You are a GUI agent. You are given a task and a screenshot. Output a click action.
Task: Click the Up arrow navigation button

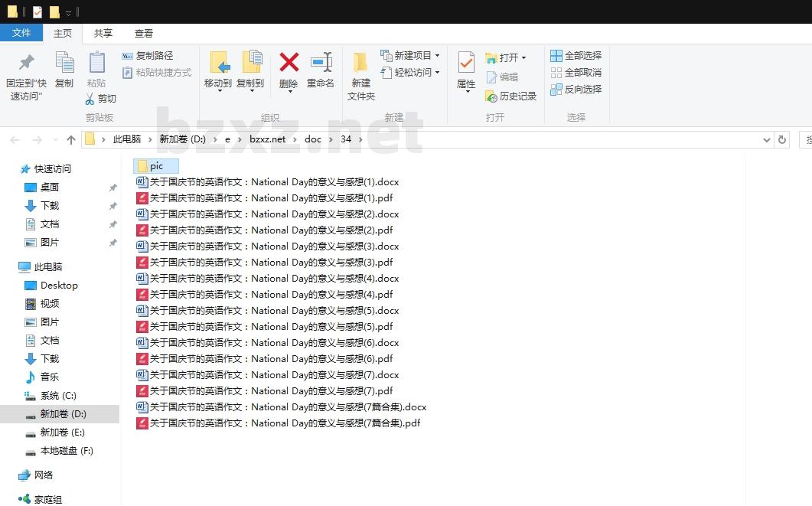point(71,139)
